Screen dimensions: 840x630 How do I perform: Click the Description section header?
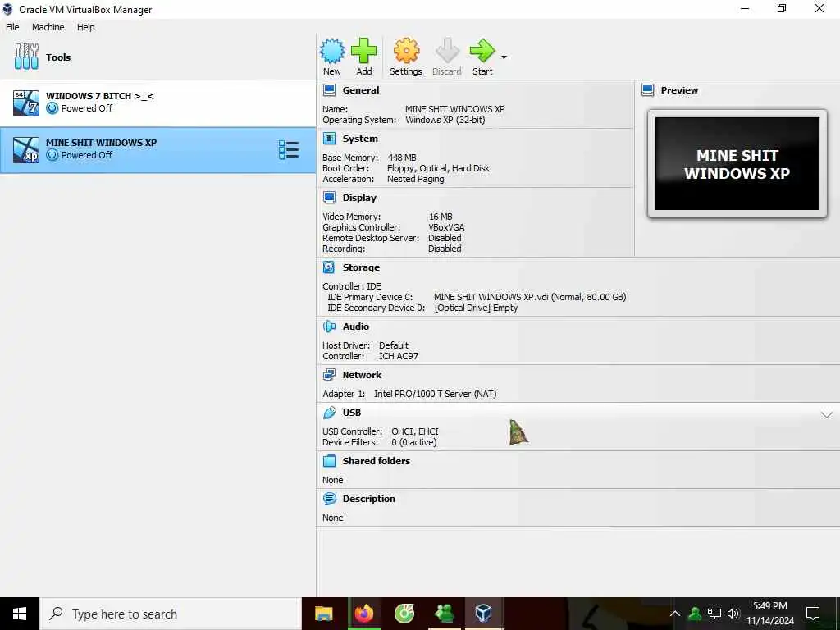[x=368, y=498]
